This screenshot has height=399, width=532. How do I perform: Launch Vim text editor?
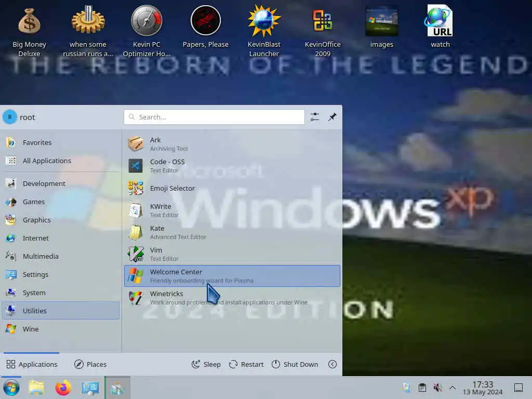[232, 254]
